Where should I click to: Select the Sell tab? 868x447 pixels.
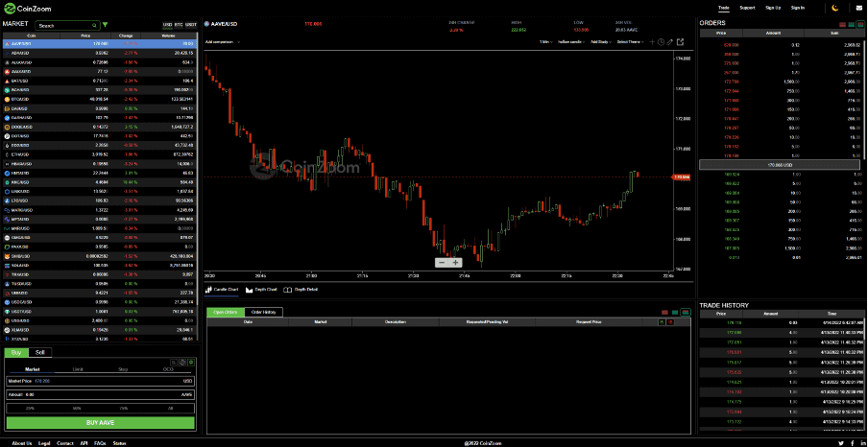pos(40,352)
